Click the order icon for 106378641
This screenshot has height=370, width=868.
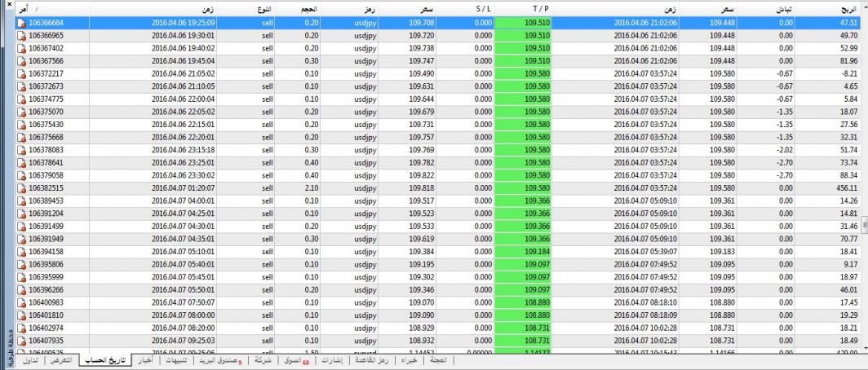pyautogui.click(x=21, y=163)
